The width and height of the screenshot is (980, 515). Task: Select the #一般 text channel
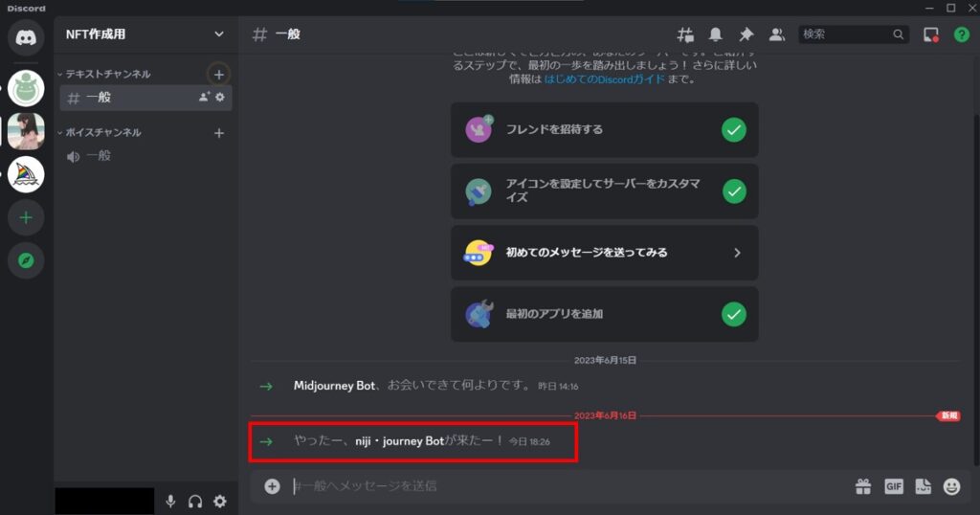pos(145,98)
